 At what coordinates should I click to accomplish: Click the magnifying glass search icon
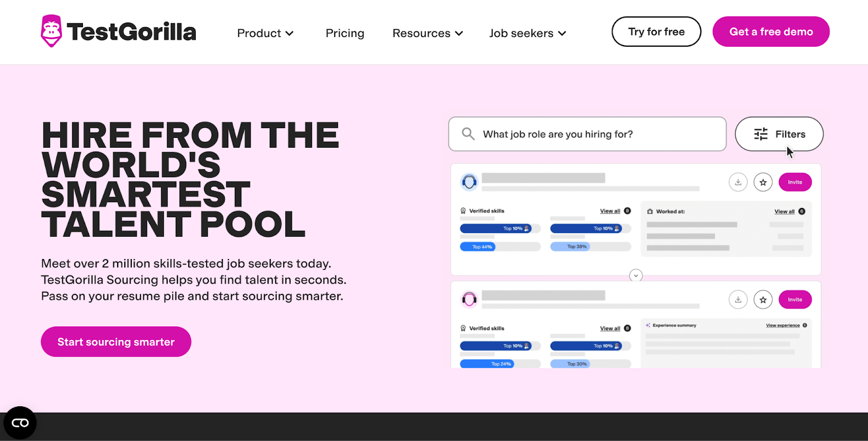[468, 134]
